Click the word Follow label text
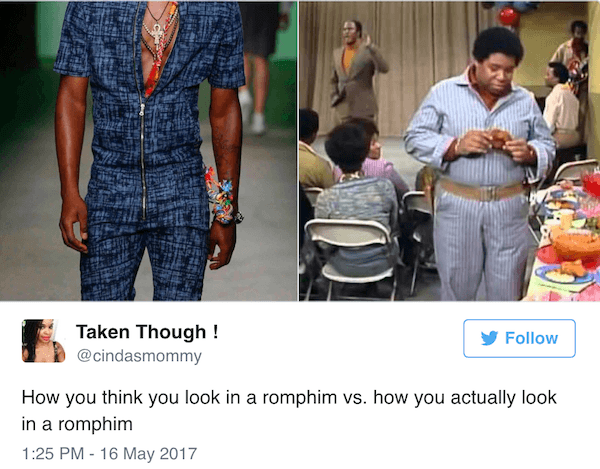 [x=532, y=339]
